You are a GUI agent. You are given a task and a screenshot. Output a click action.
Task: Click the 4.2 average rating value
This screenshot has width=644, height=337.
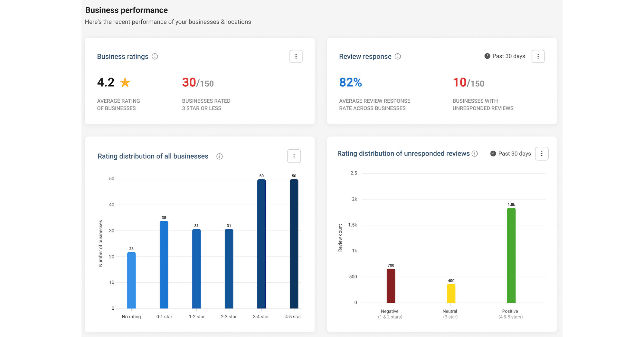(106, 82)
